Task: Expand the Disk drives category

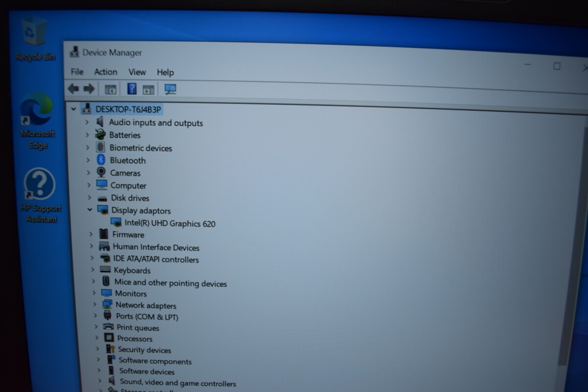Action: (x=90, y=197)
